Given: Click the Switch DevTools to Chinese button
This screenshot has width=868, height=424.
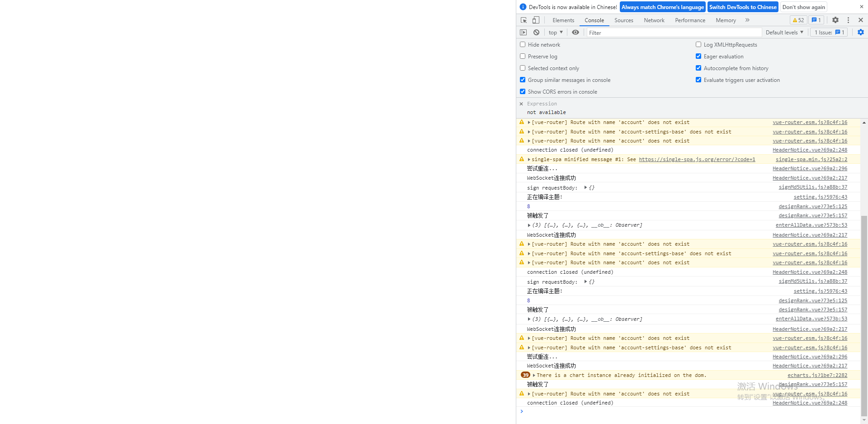Looking at the screenshot, I should 743,7.
